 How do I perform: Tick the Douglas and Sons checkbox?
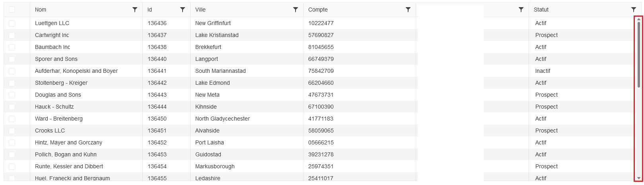coord(12,95)
